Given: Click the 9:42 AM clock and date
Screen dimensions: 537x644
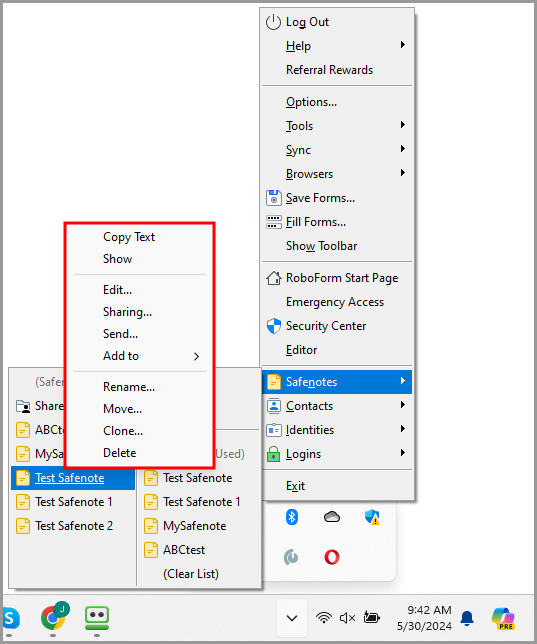Looking at the screenshot, I should [424, 618].
